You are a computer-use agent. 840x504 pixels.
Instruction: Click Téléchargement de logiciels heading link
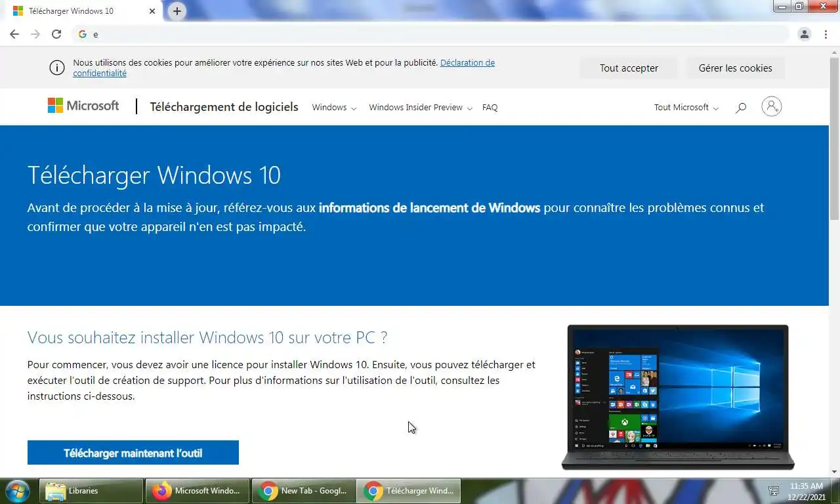(x=224, y=106)
